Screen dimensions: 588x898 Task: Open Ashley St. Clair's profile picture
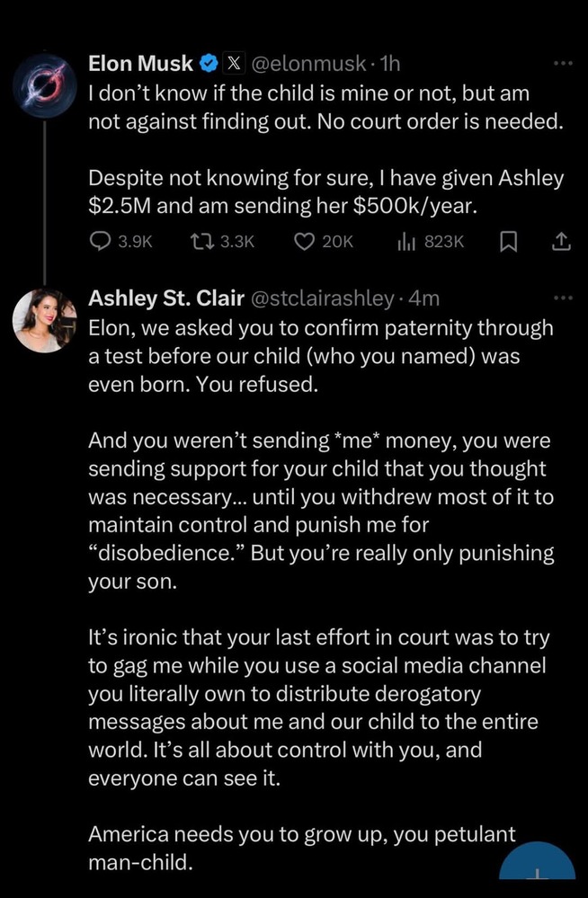(x=44, y=320)
